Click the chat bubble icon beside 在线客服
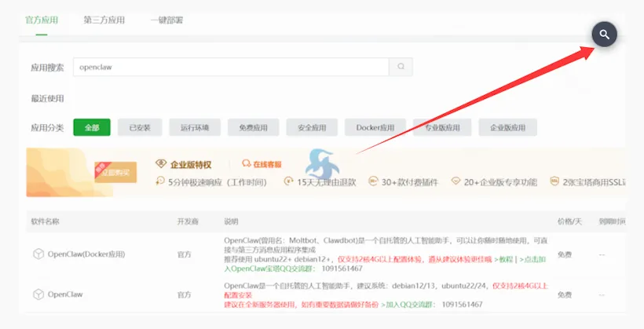 click(x=247, y=163)
